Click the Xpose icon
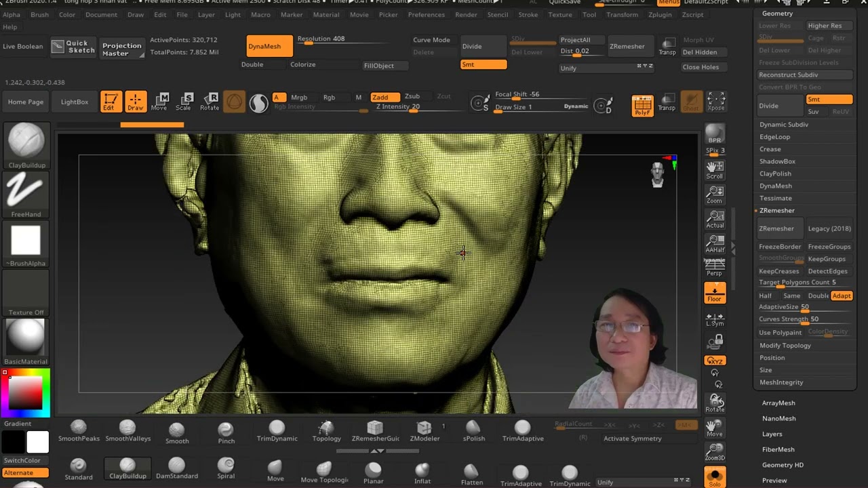868x488 pixels. pos(716,102)
